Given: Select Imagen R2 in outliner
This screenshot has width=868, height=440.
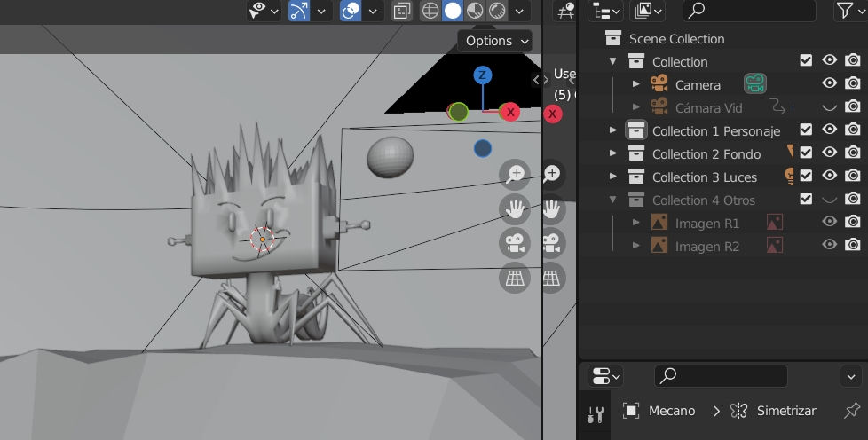Looking at the screenshot, I should click(x=706, y=247).
